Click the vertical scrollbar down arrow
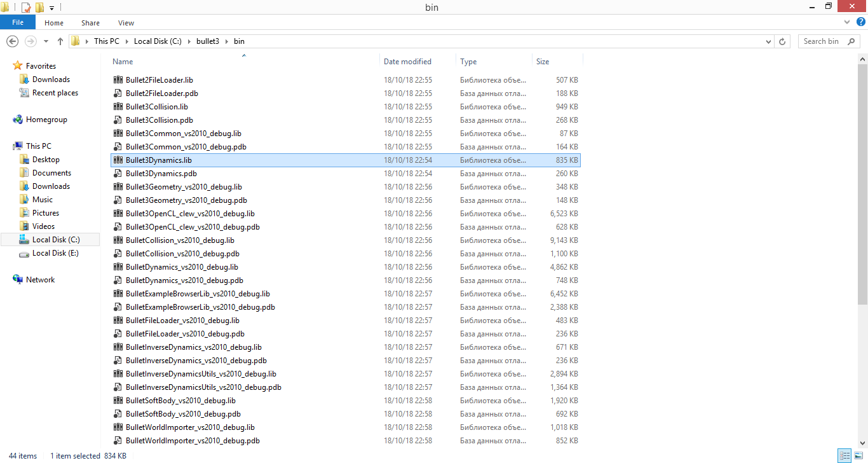 862,443
